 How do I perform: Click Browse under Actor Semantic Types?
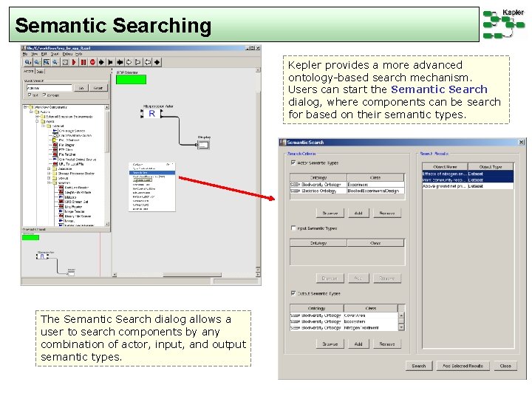tap(330, 213)
